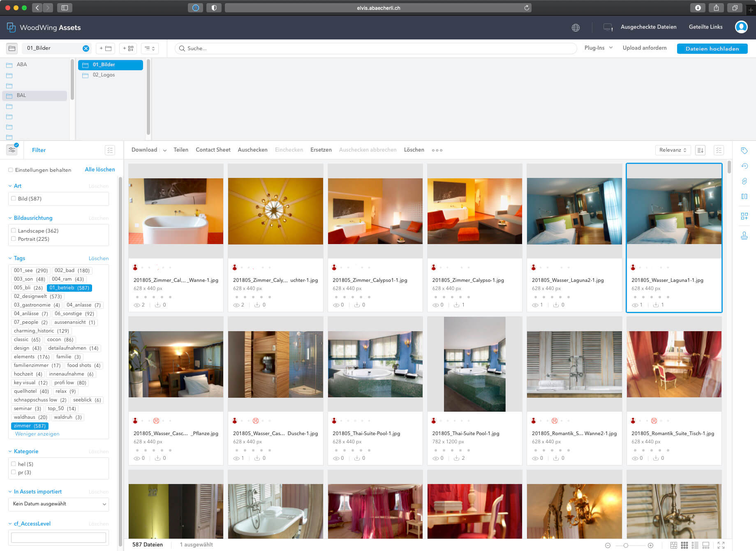This screenshot has height=551, width=756.
Task: Open the brochure-shaped panel icon in right sidebar
Action: tap(744, 196)
